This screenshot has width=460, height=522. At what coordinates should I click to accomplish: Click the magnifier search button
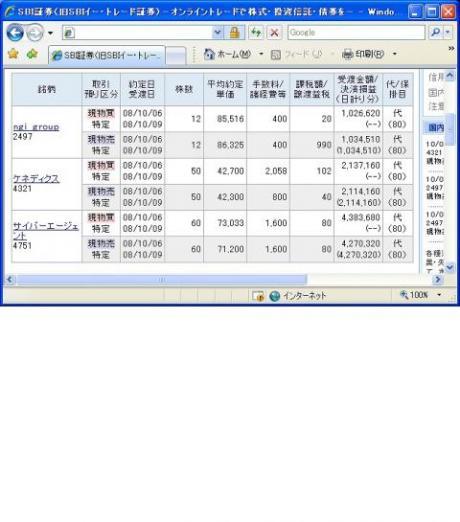(x=436, y=33)
